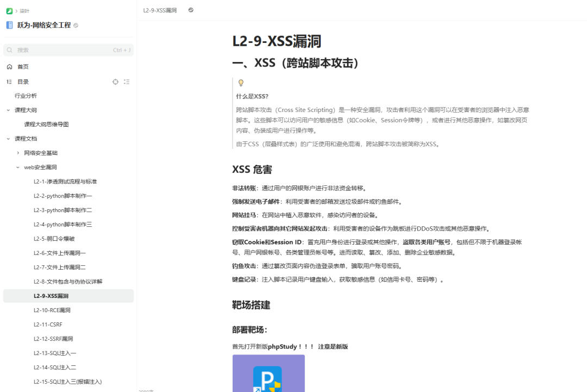Collapse the web安全漏洞 folder
This screenshot has height=392, width=587.
(x=17, y=167)
